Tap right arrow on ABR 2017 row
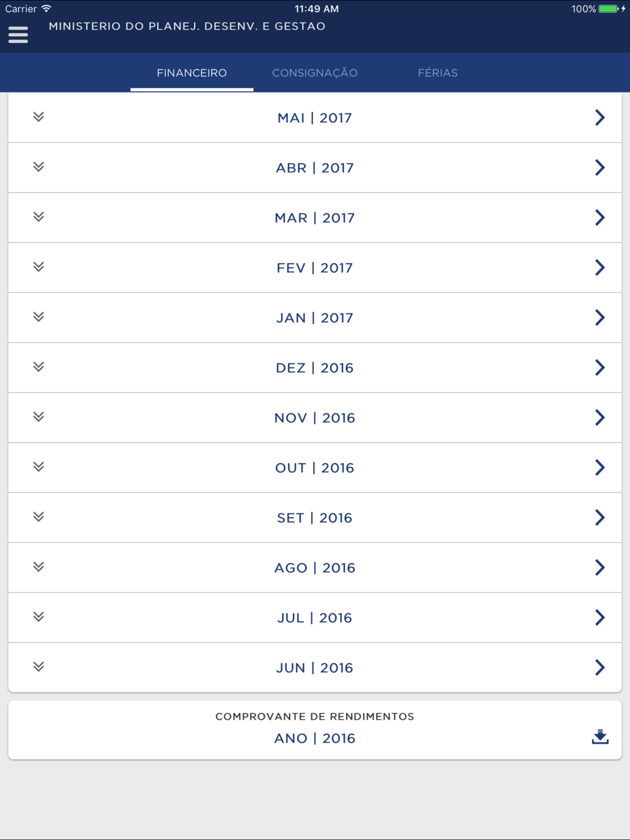630x840 pixels. click(600, 167)
